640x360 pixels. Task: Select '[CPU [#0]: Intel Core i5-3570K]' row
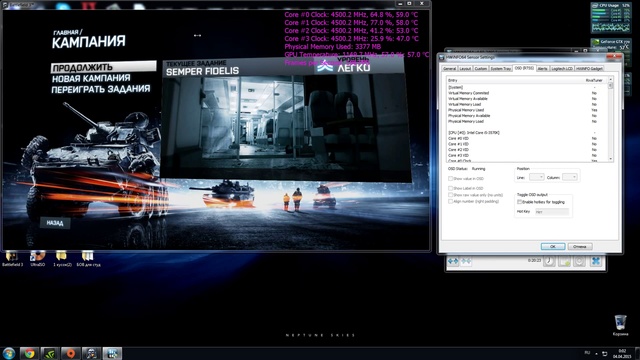coord(529,133)
